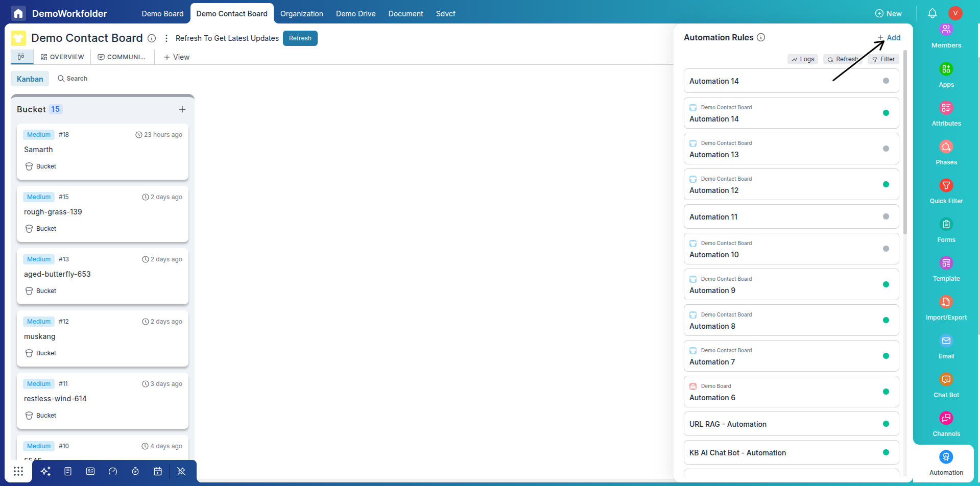Viewport: 980px width, 486px height.
Task: Open the rough-grass-139 card
Action: (103, 214)
